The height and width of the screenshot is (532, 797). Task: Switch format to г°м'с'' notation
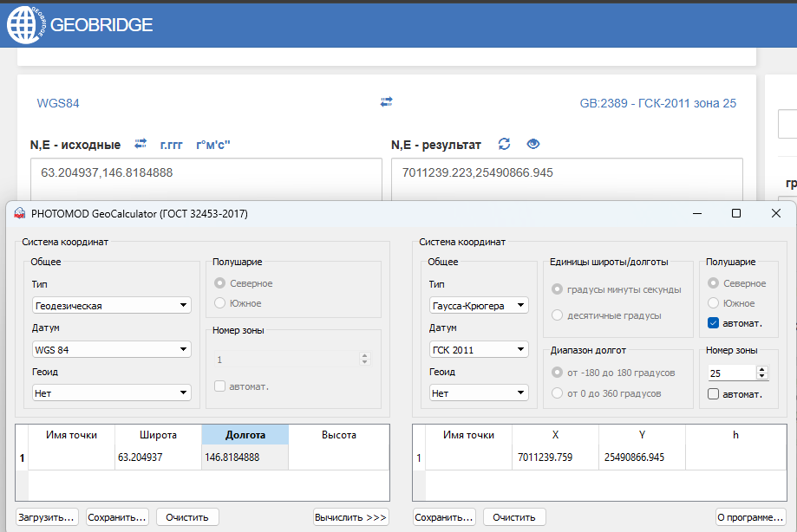213,144
